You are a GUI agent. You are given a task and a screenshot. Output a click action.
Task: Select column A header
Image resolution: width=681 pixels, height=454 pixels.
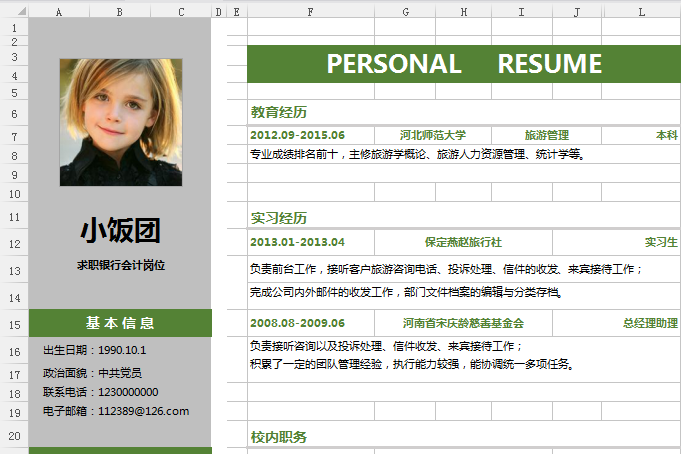click(x=59, y=12)
